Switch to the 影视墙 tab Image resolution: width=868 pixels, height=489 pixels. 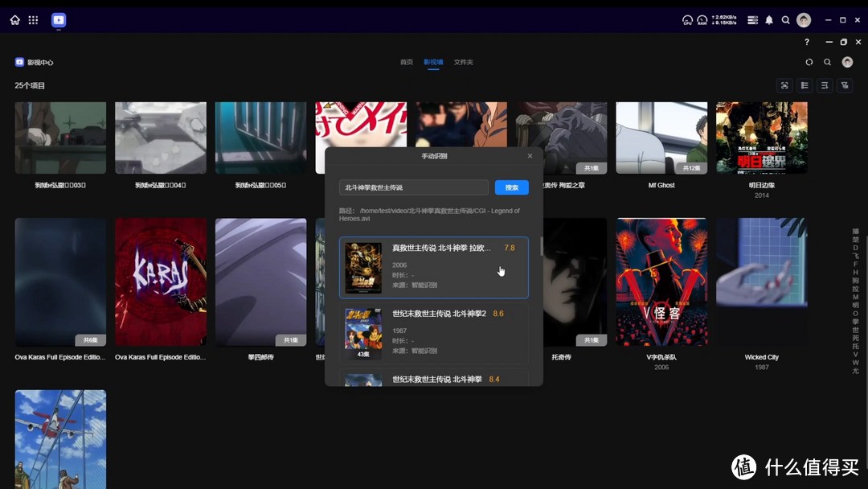pyautogui.click(x=433, y=62)
